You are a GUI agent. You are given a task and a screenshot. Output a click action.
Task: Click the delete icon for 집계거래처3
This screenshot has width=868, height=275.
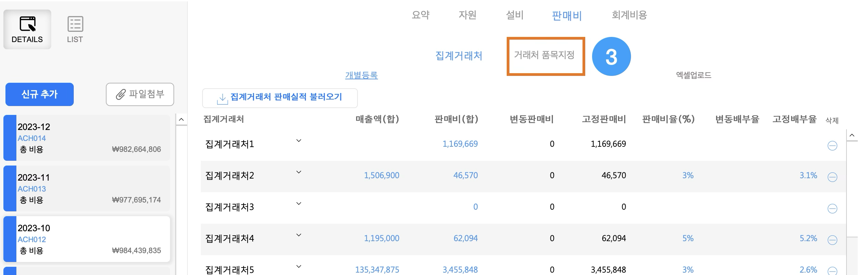point(832,209)
